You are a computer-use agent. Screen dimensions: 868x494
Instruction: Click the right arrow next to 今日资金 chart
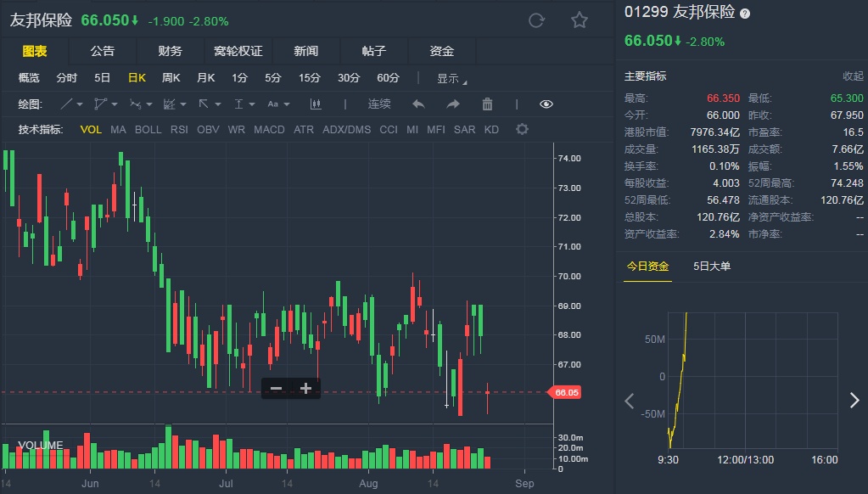854,401
